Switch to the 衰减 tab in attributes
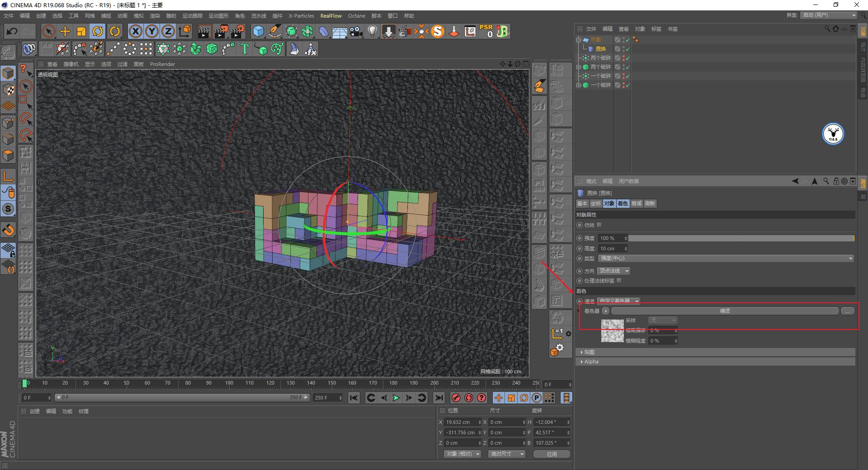Image resolution: width=868 pixels, height=470 pixels. 636,203
